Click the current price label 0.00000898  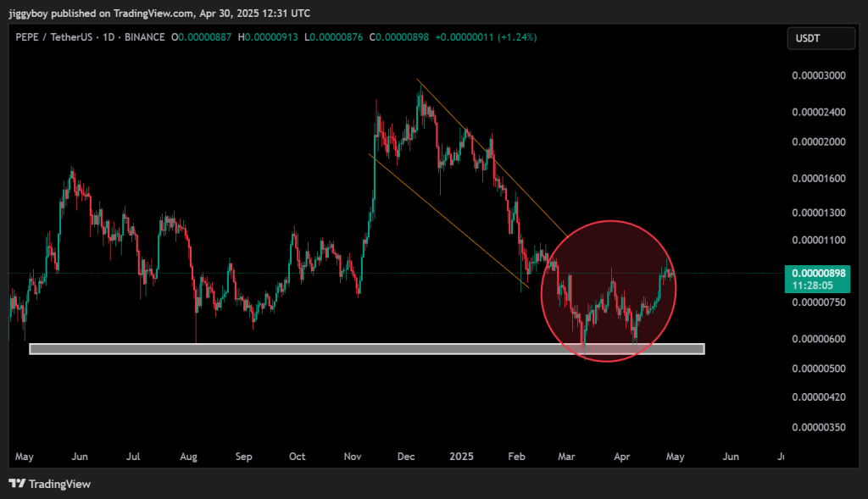pyautogui.click(x=819, y=274)
